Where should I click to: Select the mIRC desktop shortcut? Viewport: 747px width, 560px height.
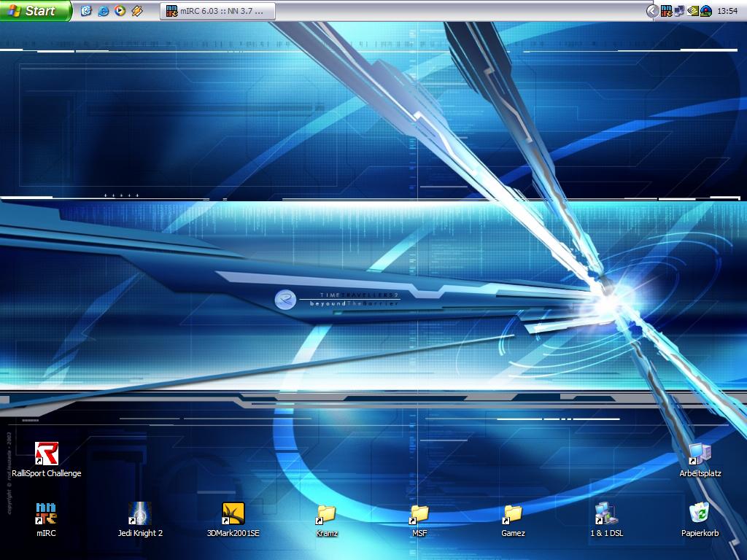(x=47, y=514)
